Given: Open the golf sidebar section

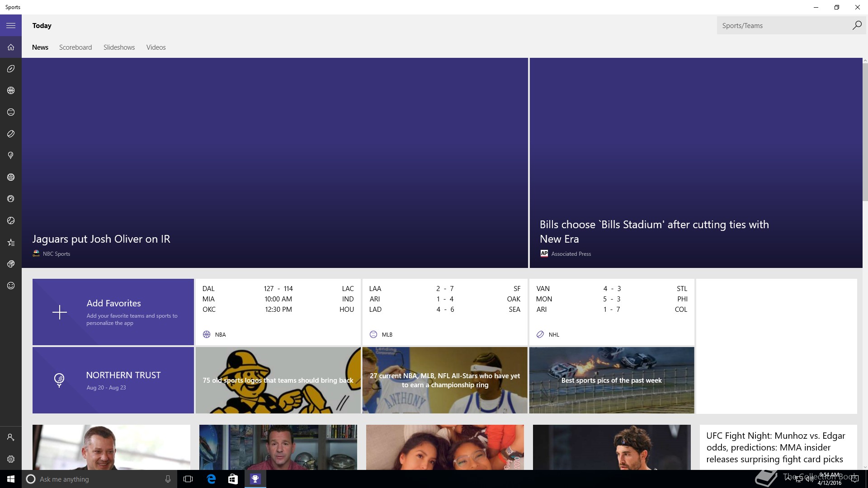Looking at the screenshot, I should (11, 156).
